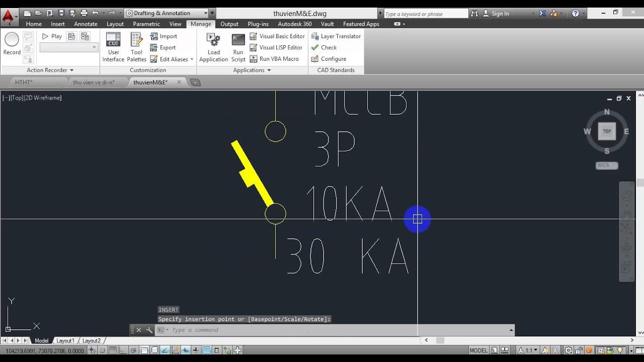Screen dimensions: 644x362
Task: Open the Visual Basic Editor
Action: click(x=277, y=36)
